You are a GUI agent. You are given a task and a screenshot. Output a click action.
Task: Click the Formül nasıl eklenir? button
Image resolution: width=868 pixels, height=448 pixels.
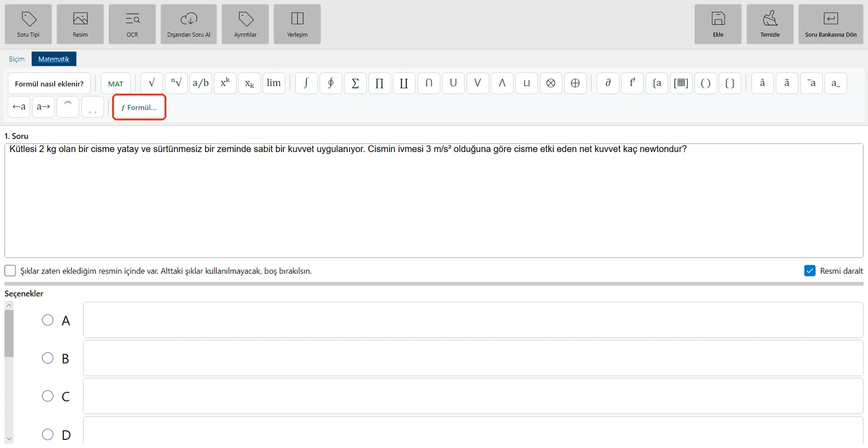pyautogui.click(x=49, y=84)
